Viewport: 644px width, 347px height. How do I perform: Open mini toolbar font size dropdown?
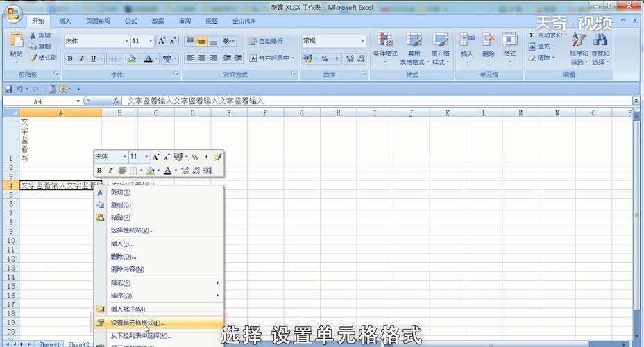coord(146,157)
